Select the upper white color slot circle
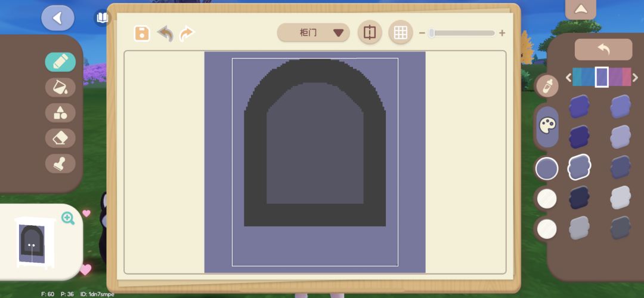The image size is (644, 298). 547,198
